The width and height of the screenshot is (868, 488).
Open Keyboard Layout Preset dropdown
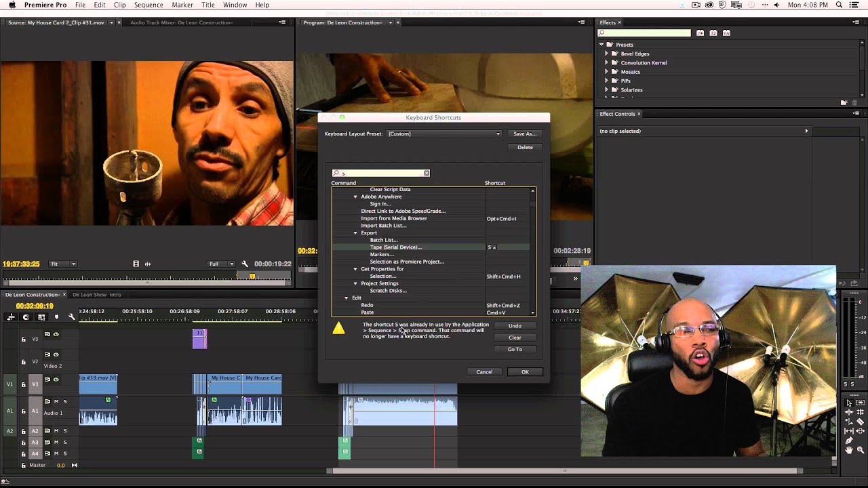click(444, 134)
